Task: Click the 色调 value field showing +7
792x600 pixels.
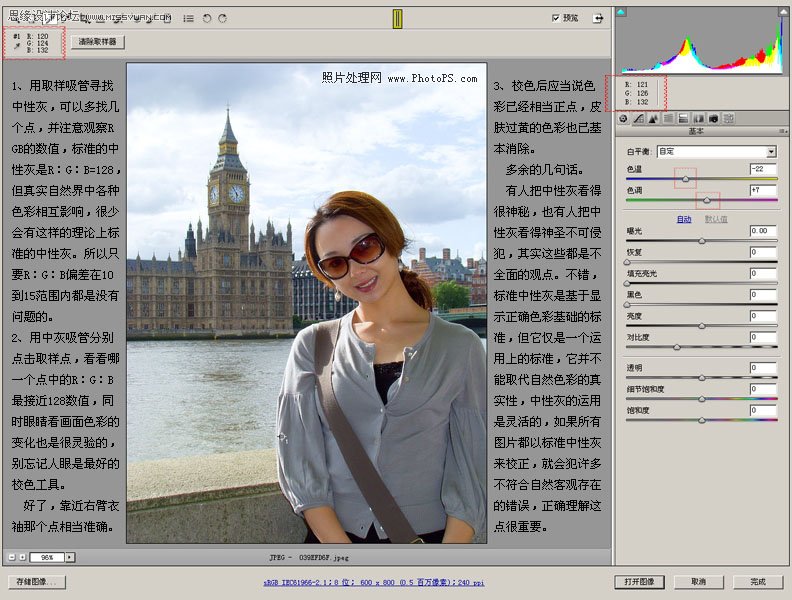Action: [763, 190]
